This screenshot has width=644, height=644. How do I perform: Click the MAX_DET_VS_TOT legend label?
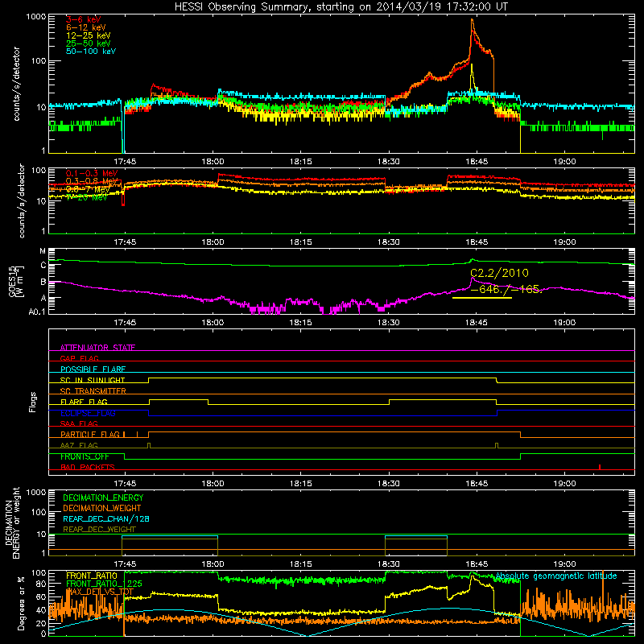point(100,592)
